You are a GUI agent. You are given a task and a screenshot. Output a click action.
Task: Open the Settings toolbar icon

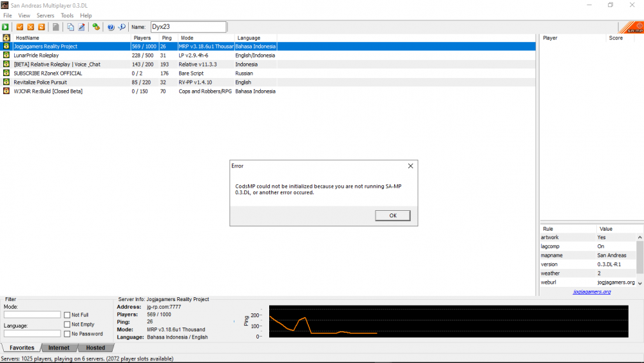point(96,26)
